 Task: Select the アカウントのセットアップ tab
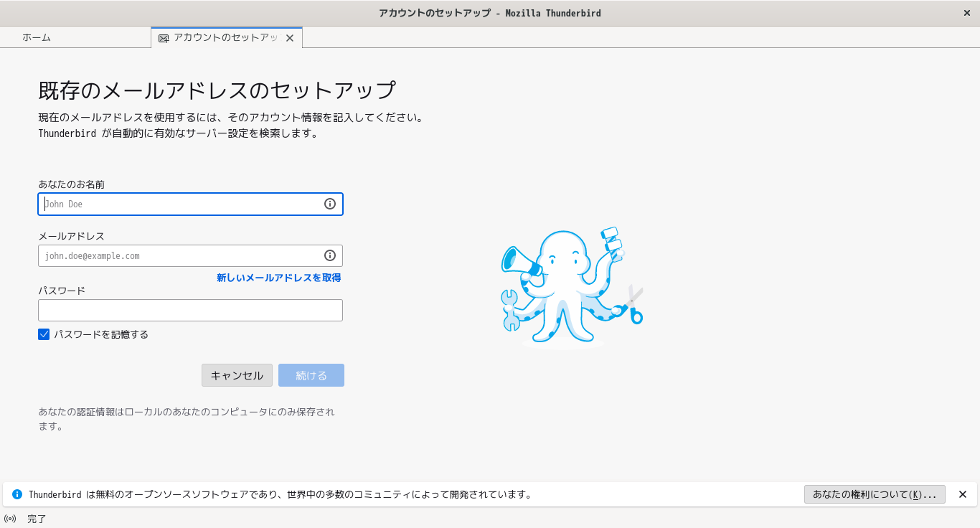[227, 37]
